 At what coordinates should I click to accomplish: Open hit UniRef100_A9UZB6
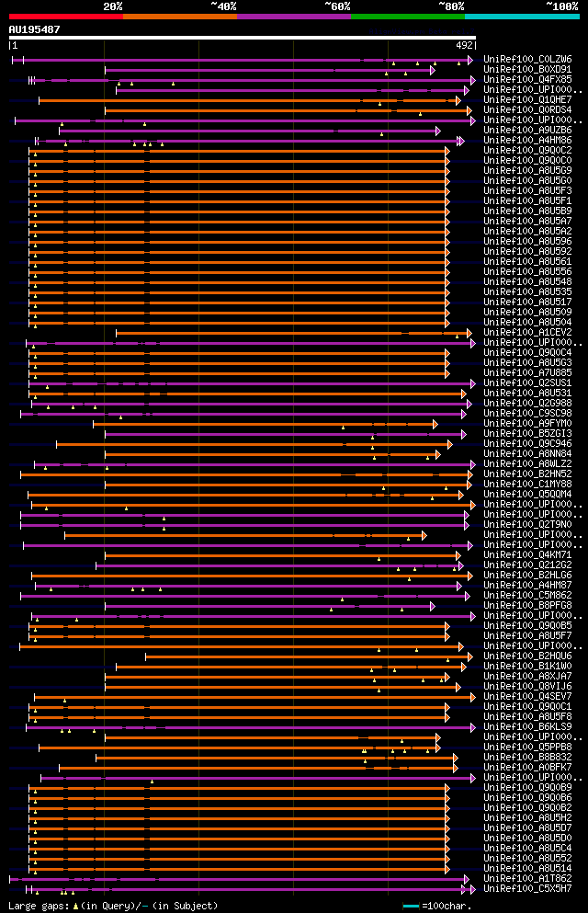point(527,130)
